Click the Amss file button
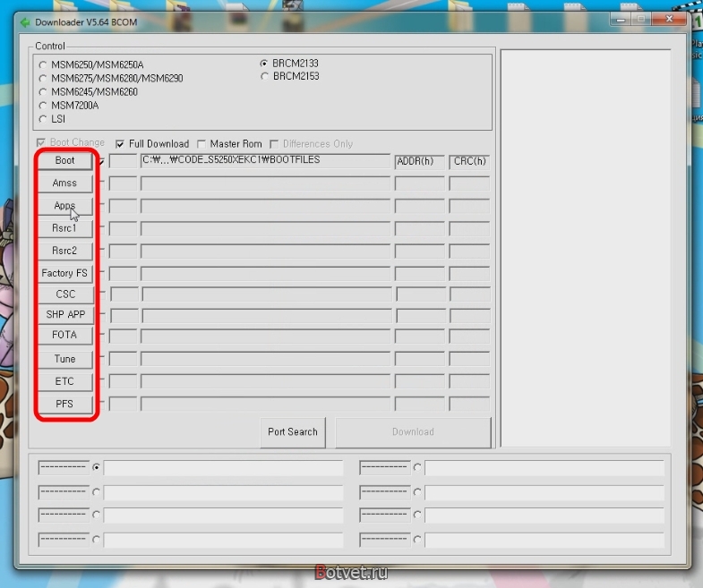 [x=65, y=183]
